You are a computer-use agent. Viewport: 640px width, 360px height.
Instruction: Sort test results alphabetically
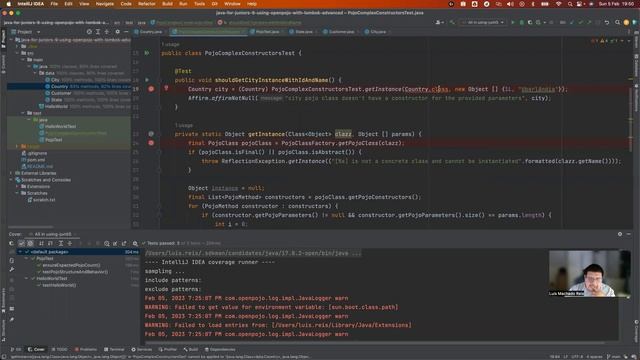click(41, 243)
